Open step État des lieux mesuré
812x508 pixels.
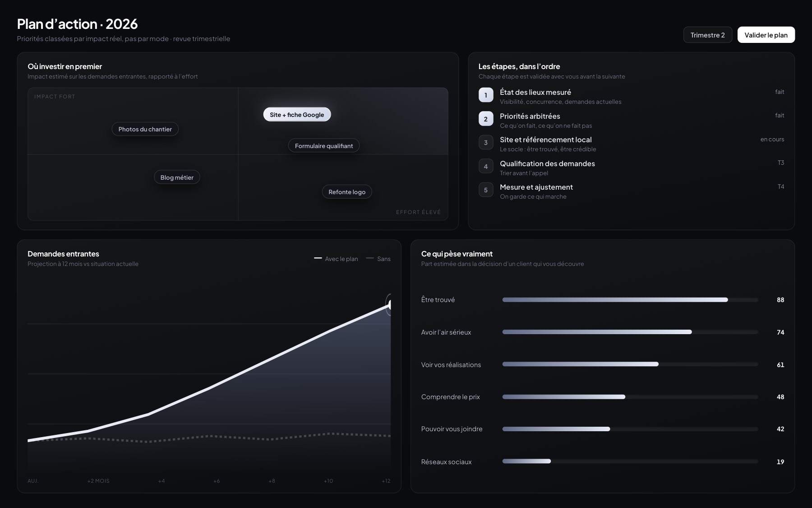632,97
